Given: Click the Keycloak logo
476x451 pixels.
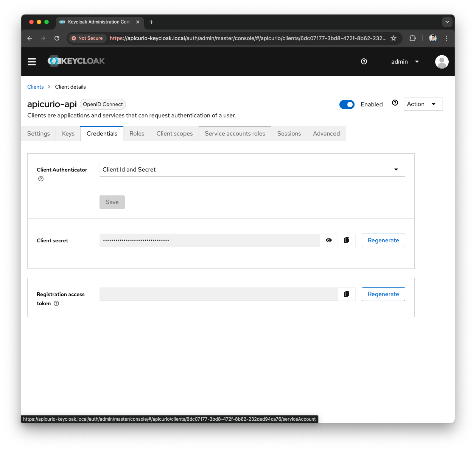Looking at the screenshot, I should click(x=76, y=61).
